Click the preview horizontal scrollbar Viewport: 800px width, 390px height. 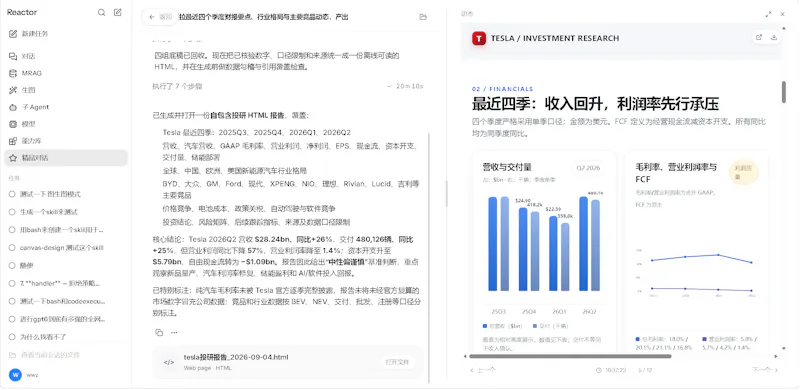[x=570, y=356]
